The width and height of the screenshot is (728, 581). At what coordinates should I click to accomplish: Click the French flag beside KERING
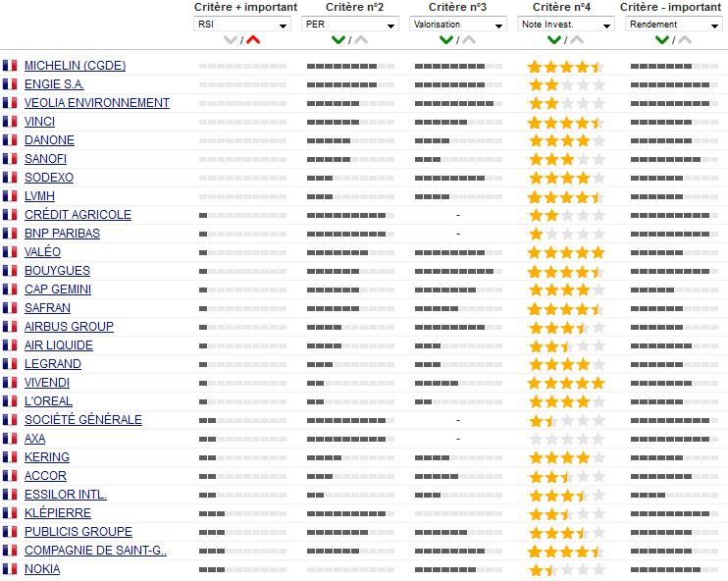(x=10, y=457)
